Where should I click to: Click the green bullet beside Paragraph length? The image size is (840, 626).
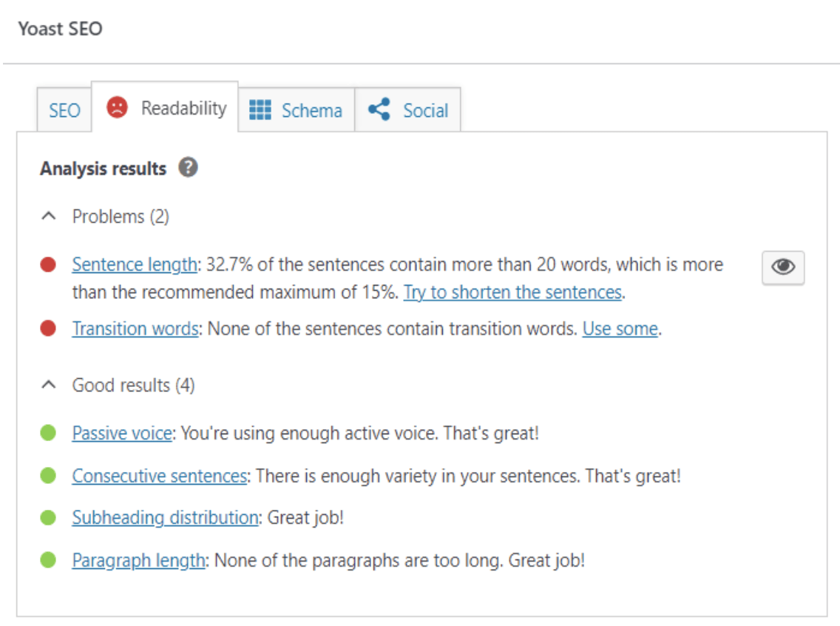point(48,560)
